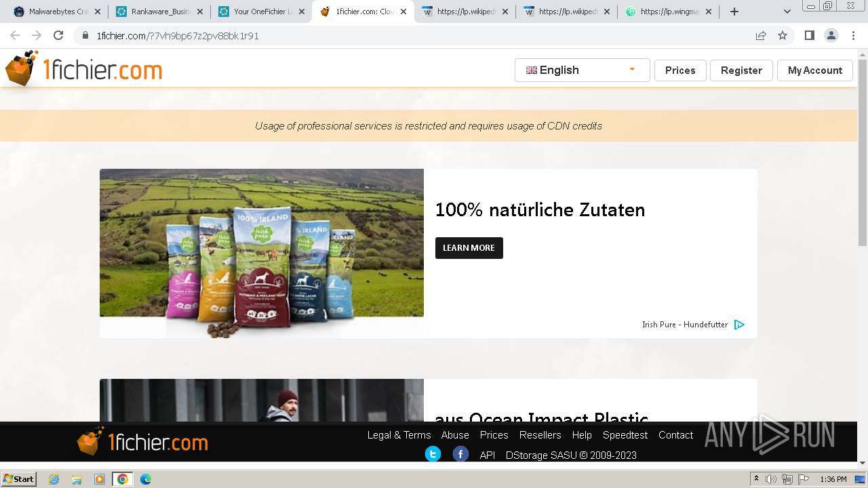Click the share page icon
868x488 pixels.
761,36
